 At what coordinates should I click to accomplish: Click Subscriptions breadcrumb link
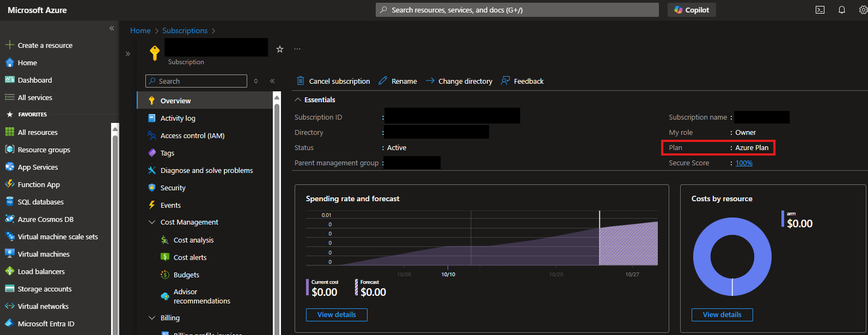click(x=185, y=30)
